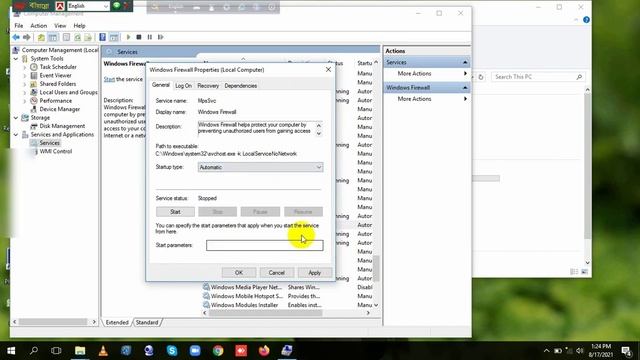
Task: Click Cancel in Windows Firewall Properties
Action: [x=276, y=273]
